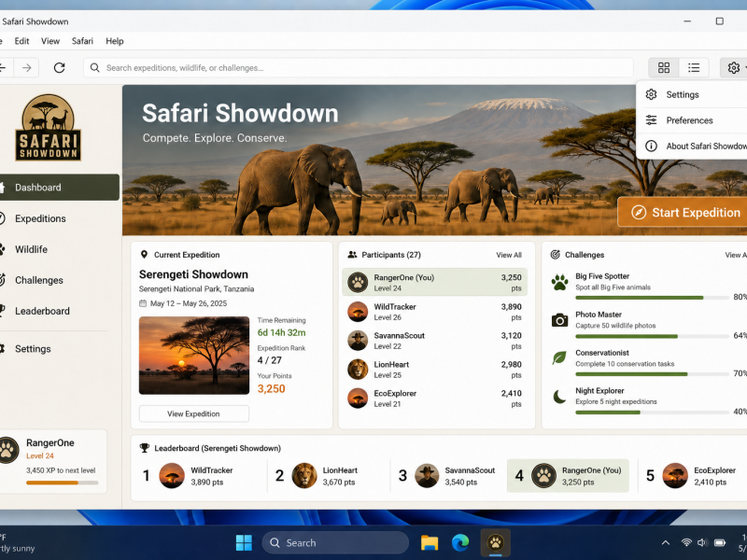The height and width of the screenshot is (560, 747).
Task: Click the Night Explorer moon icon
Action: (x=559, y=396)
